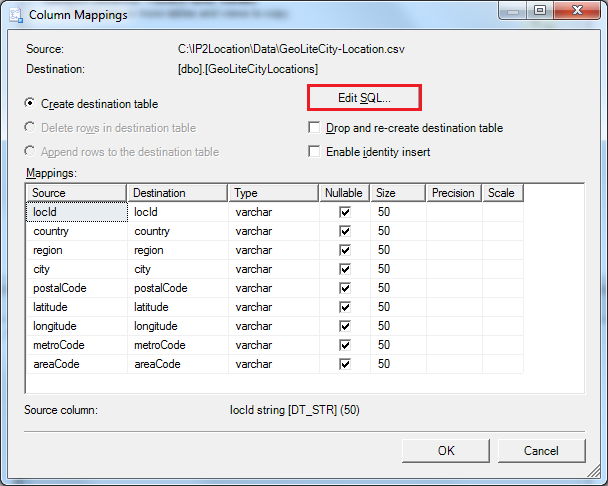Screen dimensions: 608x486
Task: Open destination dropdown for locId row
Action: point(178,212)
